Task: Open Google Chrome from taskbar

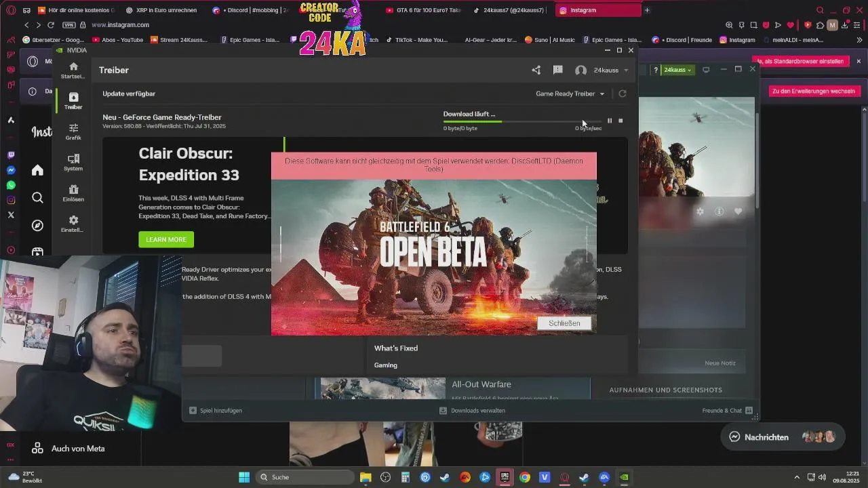Action: tap(525, 477)
